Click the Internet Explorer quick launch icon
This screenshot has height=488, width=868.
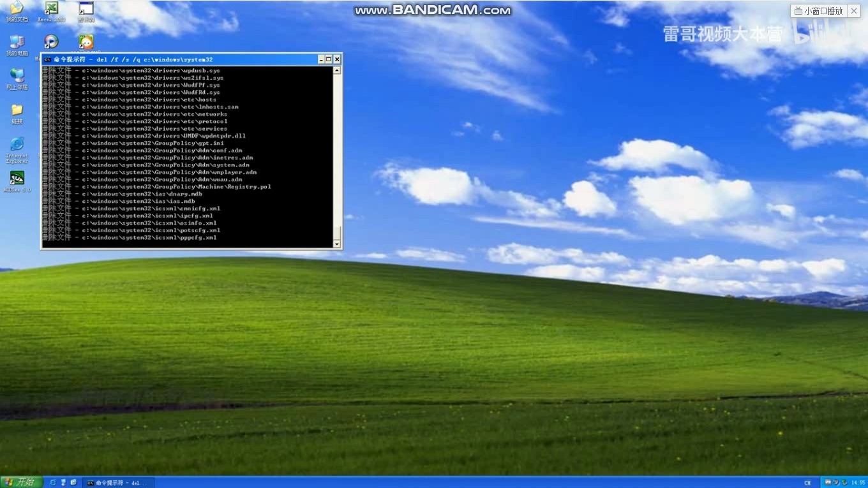53,482
